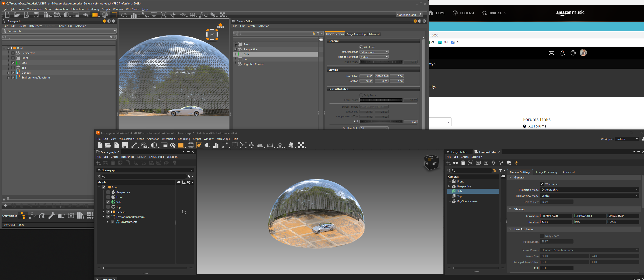
Task: Click the create new node plus icon in Scenegraph
Action: click(98, 163)
